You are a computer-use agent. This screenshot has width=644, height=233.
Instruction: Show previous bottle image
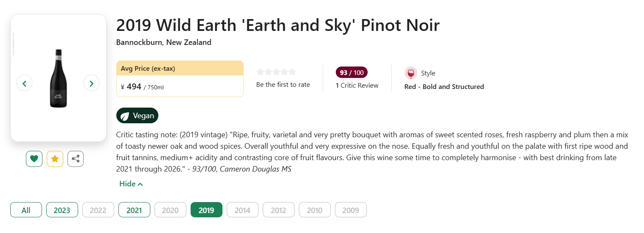pyautogui.click(x=24, y=83)
